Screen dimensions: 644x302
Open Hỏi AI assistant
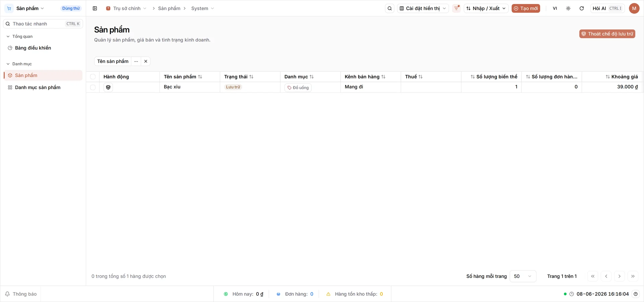click(607, 8)
